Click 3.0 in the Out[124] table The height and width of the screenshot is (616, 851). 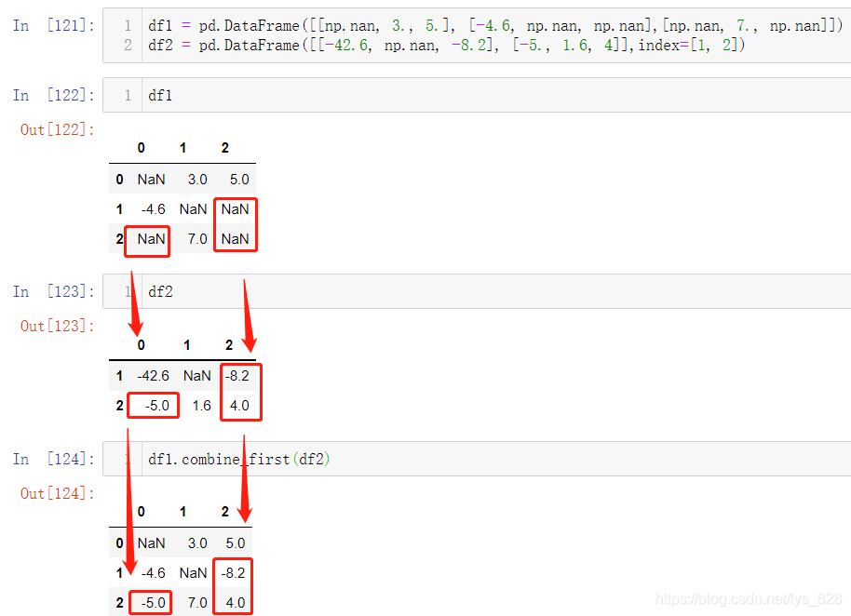click(197, 543)
